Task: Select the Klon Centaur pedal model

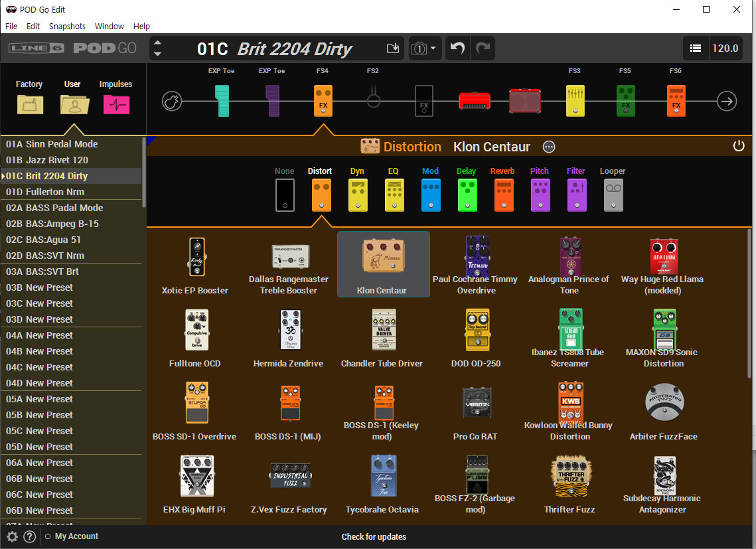Action: point(383,264)
